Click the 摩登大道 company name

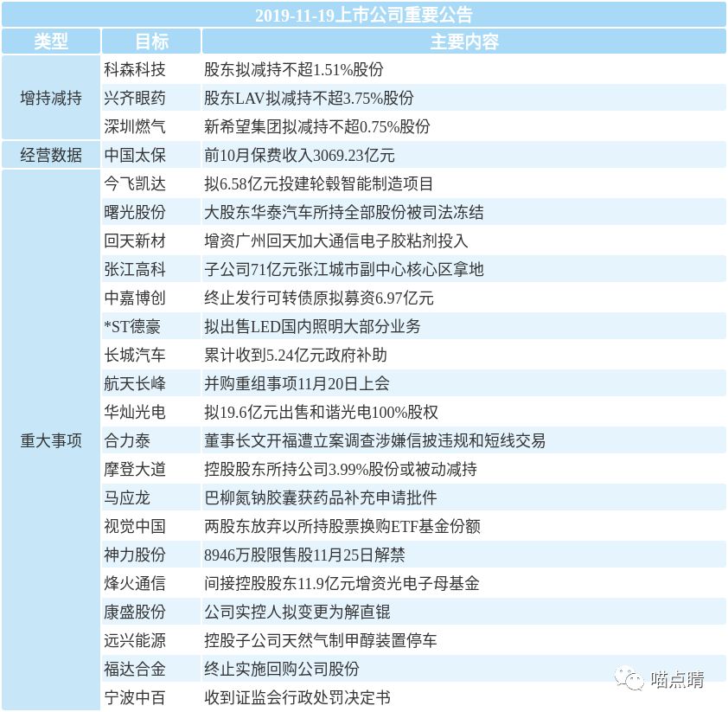pos(135,469)
